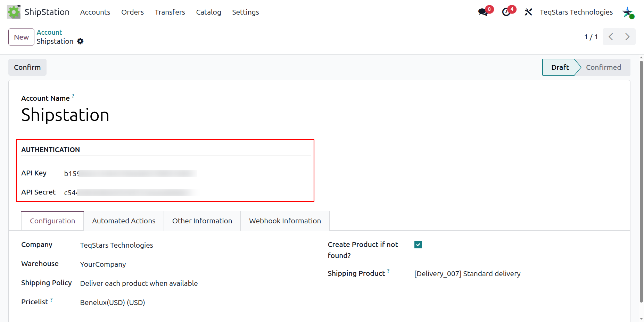Click the gear actions icon beside Shipstation

pos(80,41)
